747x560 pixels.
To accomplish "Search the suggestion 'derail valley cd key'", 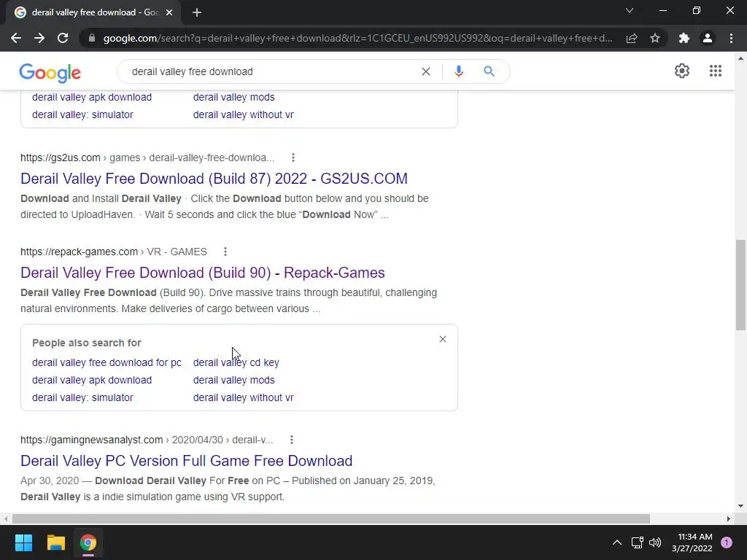I will [x=236, y=363].
